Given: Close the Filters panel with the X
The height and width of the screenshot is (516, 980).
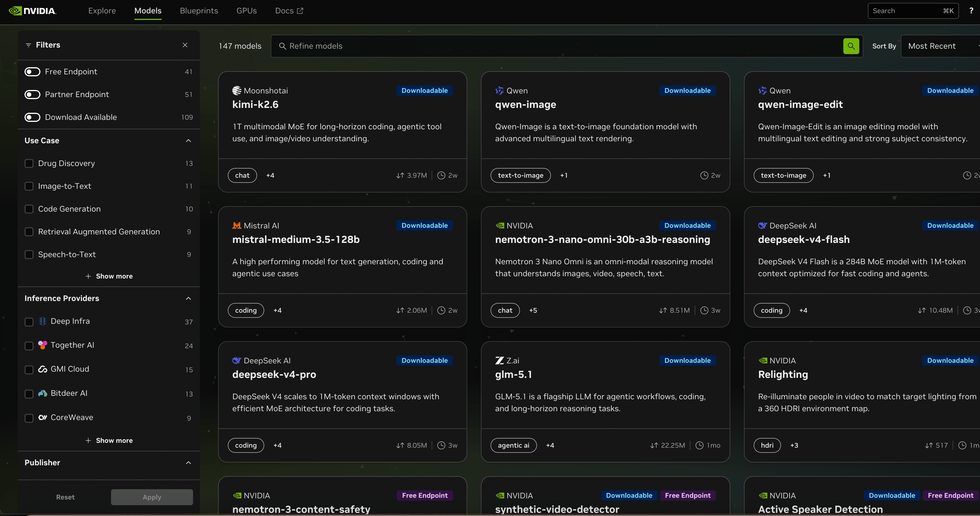Looking at the screenshot, I should pos(185,45).
